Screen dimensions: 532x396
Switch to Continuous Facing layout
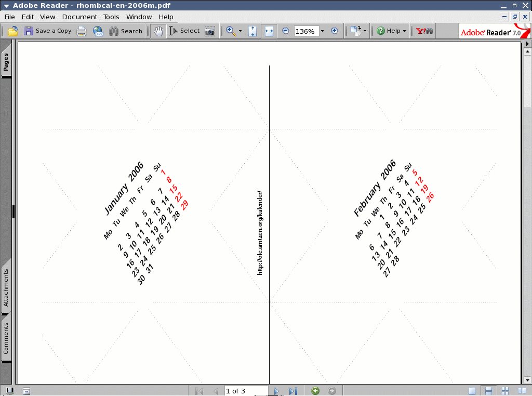tap(506, 391)
